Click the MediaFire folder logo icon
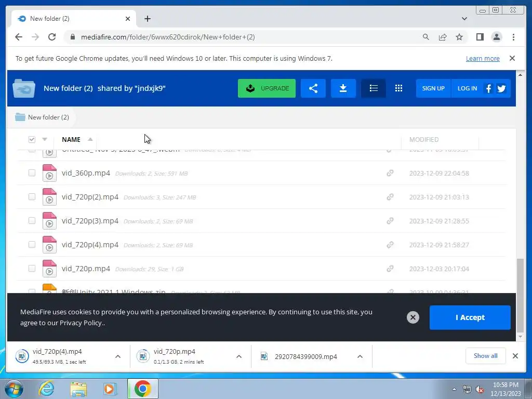 (x=24, y=88)
